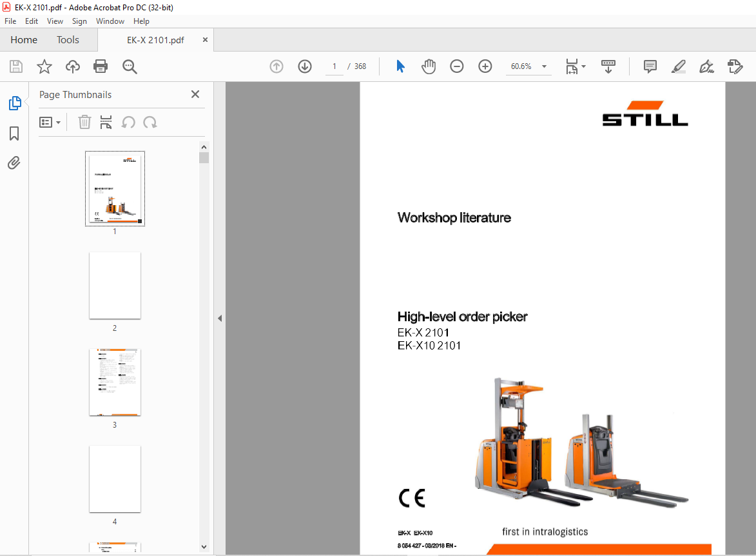Viewport: 756px width, 556px height.
Task: Select page 1 thumbnail
Action: (115, 188)
